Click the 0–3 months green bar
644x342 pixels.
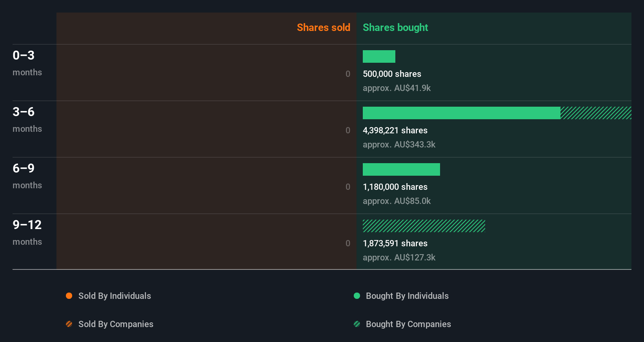[x=379, y=56]
